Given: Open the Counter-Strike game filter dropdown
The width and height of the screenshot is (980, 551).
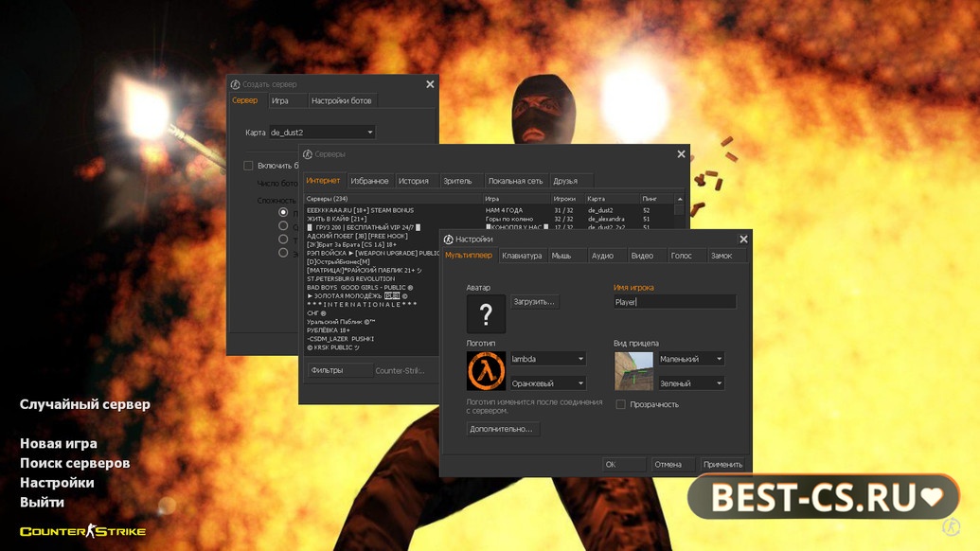Looking at the screenshot, I should pyautogui.click(x=400, y=370).
